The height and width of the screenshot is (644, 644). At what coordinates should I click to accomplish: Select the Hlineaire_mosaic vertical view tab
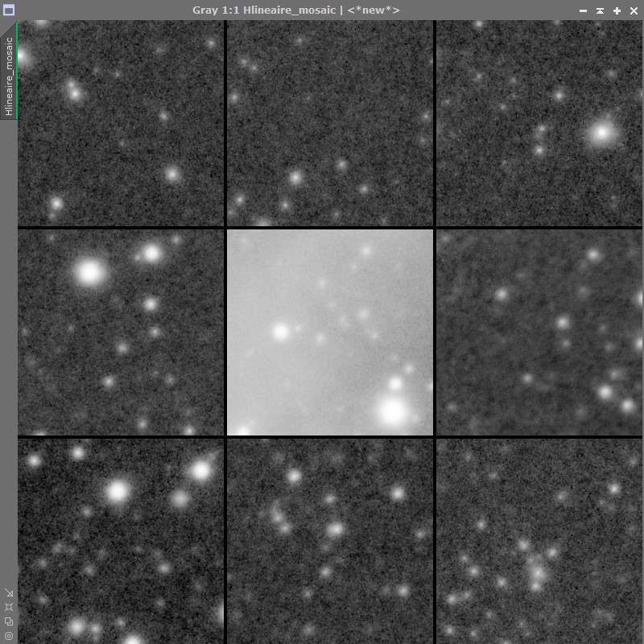(x=9, y=71)
